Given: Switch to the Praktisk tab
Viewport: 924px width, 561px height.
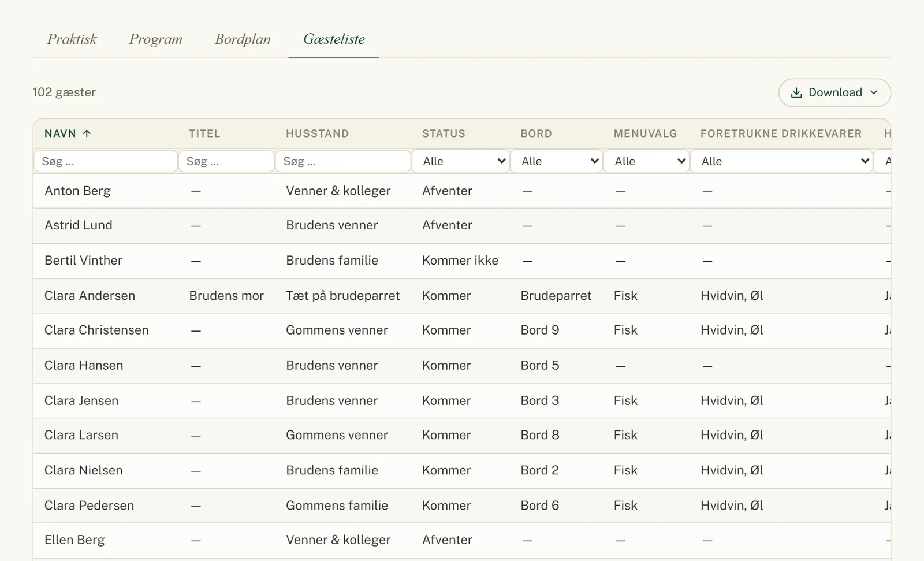Looking at the screenshot, I should (72, 39).
